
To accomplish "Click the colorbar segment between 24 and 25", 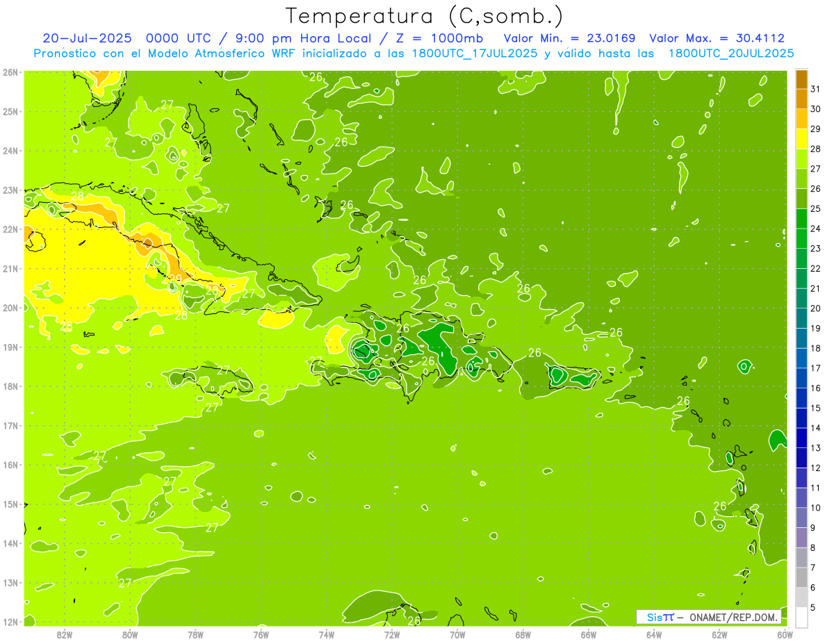I will (801, 218).
